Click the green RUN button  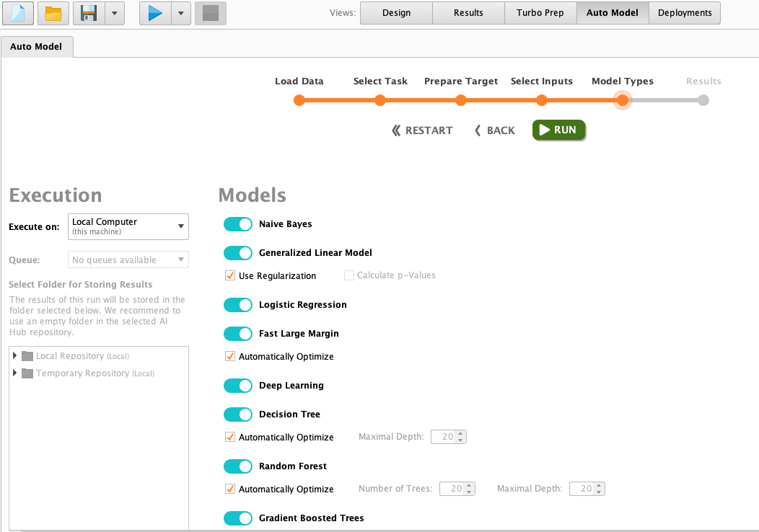point(558,130)
